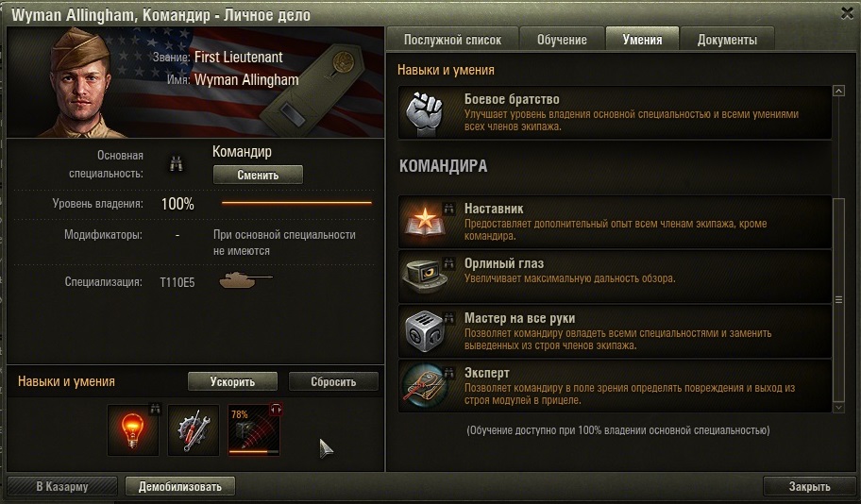The height and width of the screenshot is (504, 861).
Task: Click the Демобилизовать button
Action: point(180,486)
